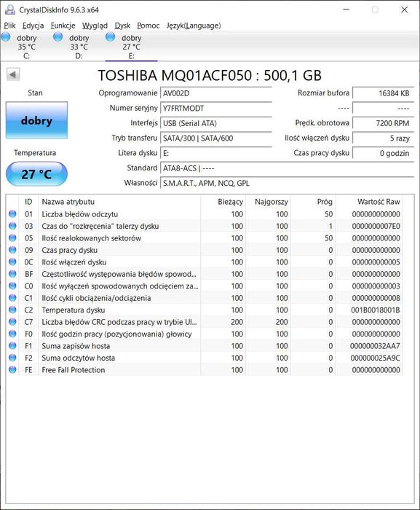This screenshot has width=420, height=510.
Task: Click the 'Wartość Raw' column header
Action: 369,202
